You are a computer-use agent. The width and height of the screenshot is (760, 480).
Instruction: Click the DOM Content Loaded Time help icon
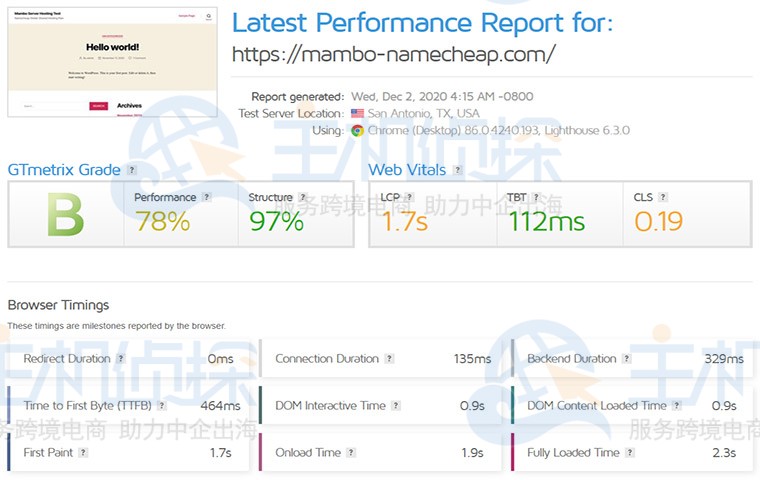pos(677,406)
